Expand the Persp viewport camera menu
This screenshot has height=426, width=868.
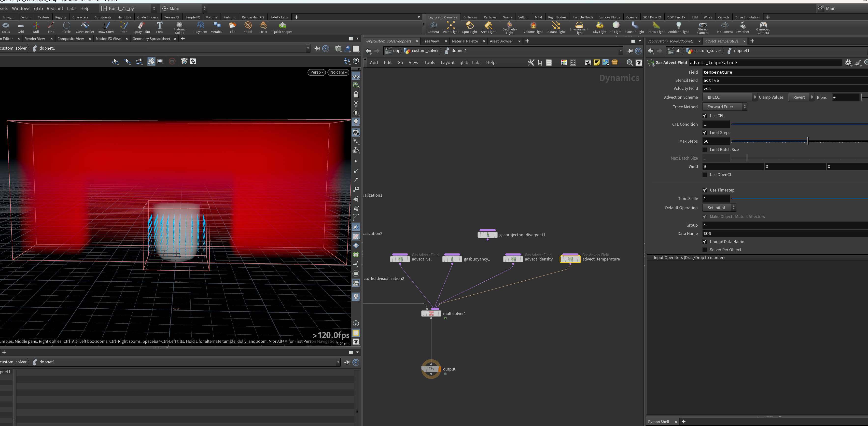316,72
